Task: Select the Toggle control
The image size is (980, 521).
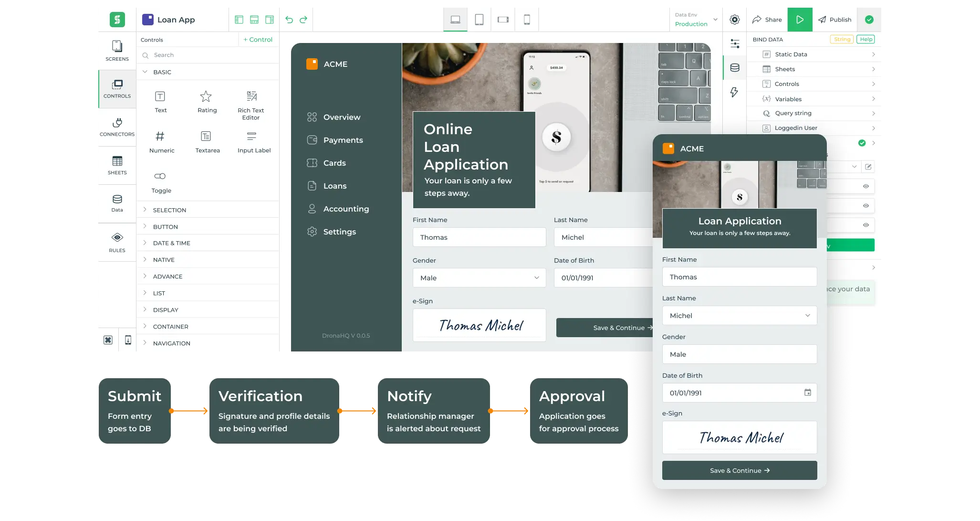Action: [x=161, y=182]
